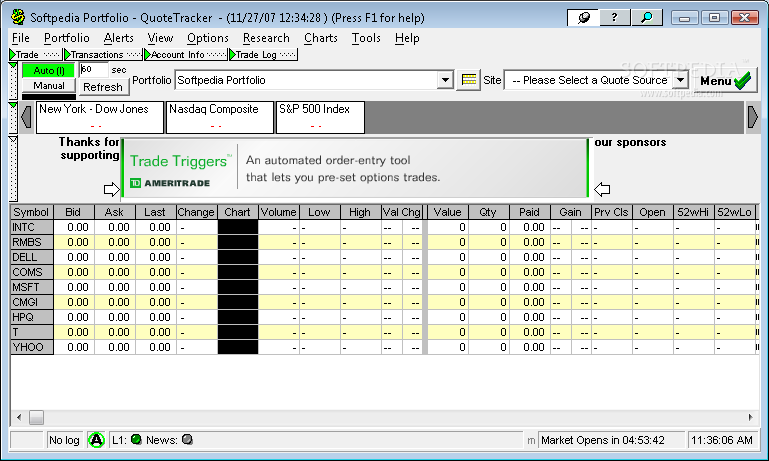Click the horizontal scrollbar thumb
This screenshot has height=461, width=769.
click(x=36, y=417)
